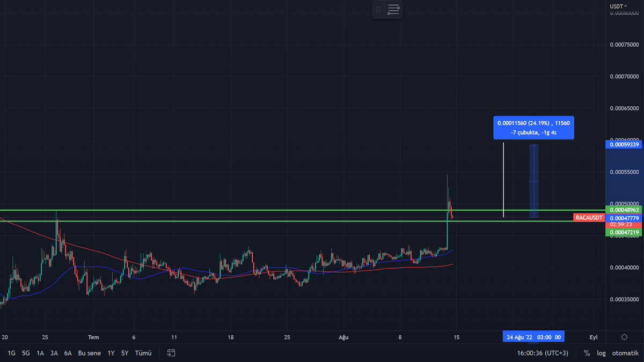
Task: Select the 1A time range
Action: point(40,353)
